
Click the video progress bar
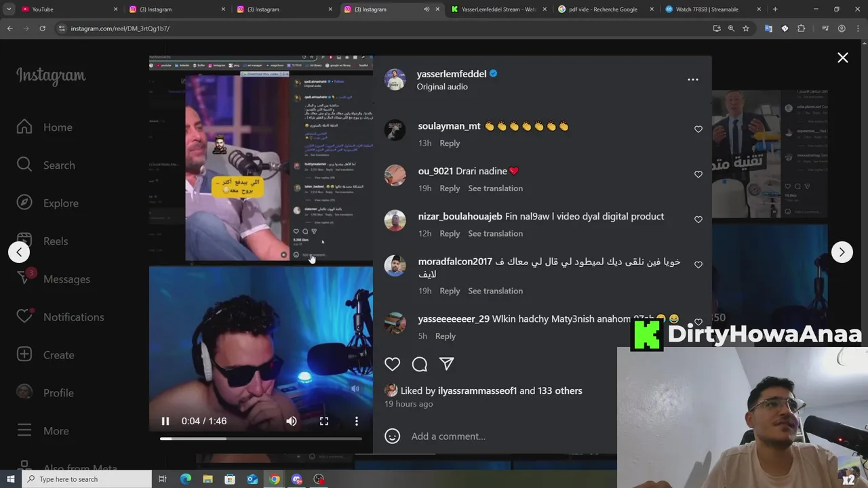261,439
